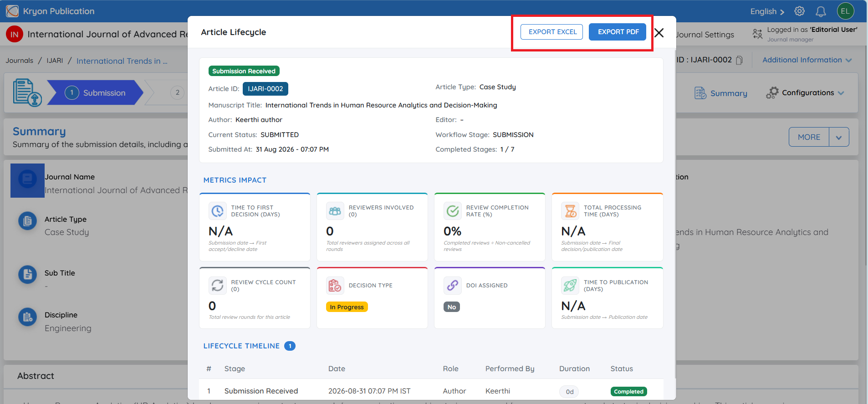Copy the article ID IJARI-0002 icon
Image resolution: width=868 pixels, height=404 pixels.
pyautogui.click(x=740, y=60)
